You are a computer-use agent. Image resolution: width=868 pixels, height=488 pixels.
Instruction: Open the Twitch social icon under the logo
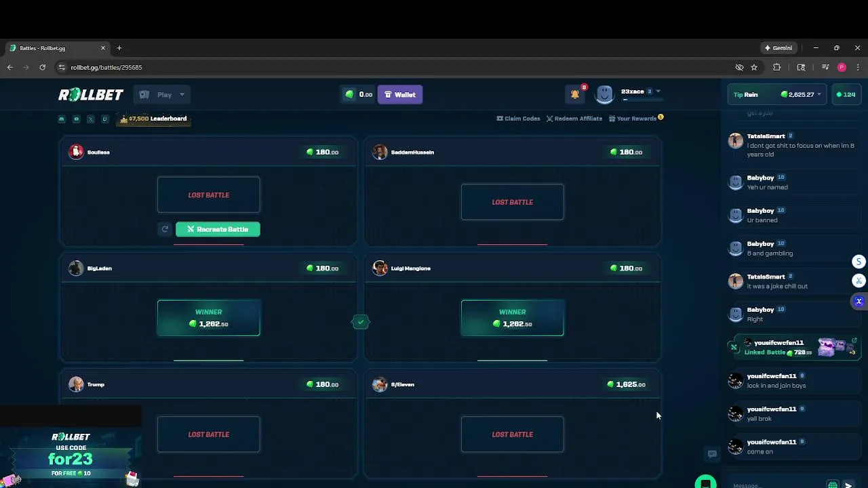pyautogui.click(x=105, y=119)
